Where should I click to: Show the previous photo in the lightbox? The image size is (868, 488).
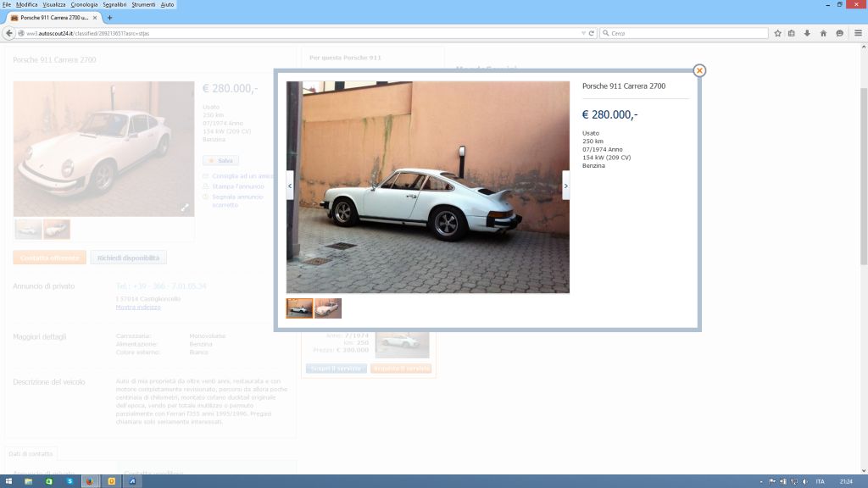pos(290,186)
